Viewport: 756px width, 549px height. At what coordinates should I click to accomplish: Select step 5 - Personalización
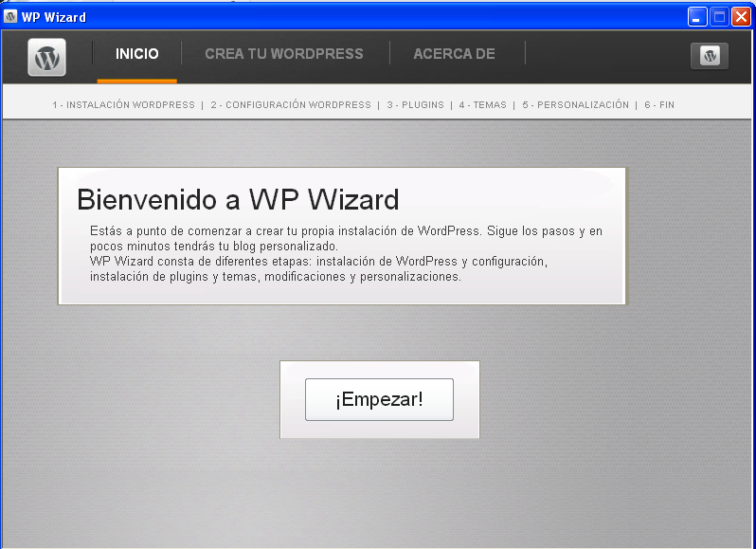576,104
